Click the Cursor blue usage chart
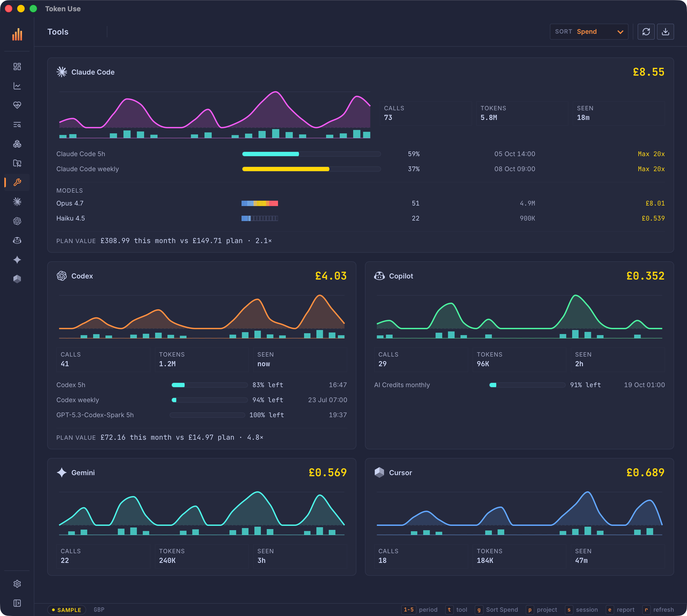 (x=519, y=513)
